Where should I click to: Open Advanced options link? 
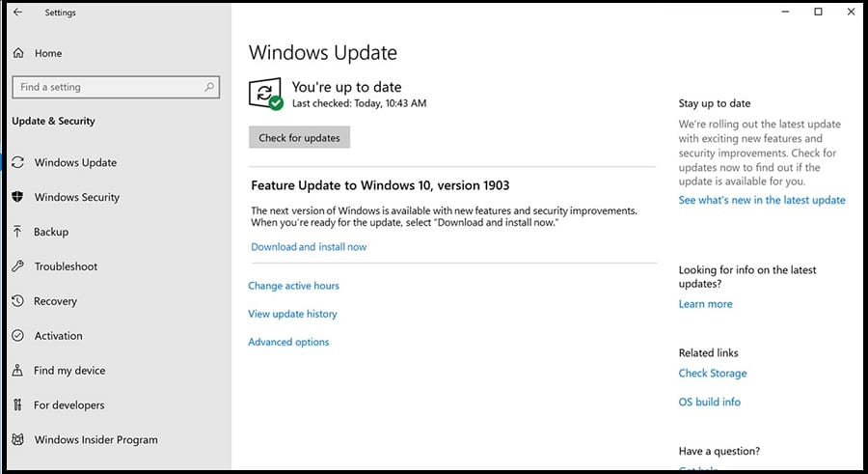(288, 342)
